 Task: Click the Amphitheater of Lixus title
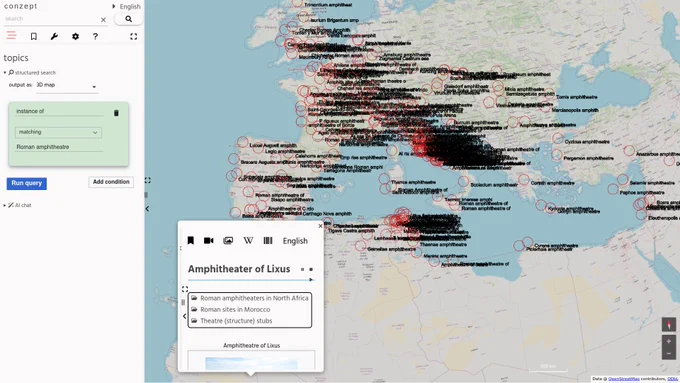pos(239,269)
